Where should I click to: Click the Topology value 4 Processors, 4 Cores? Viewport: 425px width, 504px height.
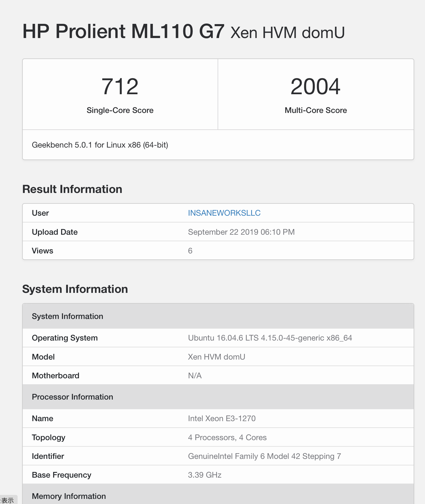click(x=227, y=437)
